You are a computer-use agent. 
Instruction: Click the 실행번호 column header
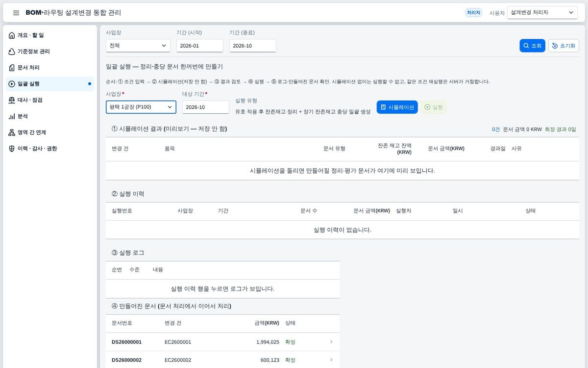tap(122, 210)
